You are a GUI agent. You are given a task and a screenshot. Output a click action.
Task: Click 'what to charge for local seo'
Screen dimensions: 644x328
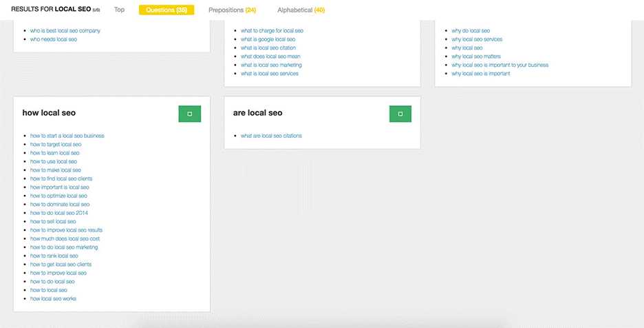pyautogui.click(x=272, y=31)
